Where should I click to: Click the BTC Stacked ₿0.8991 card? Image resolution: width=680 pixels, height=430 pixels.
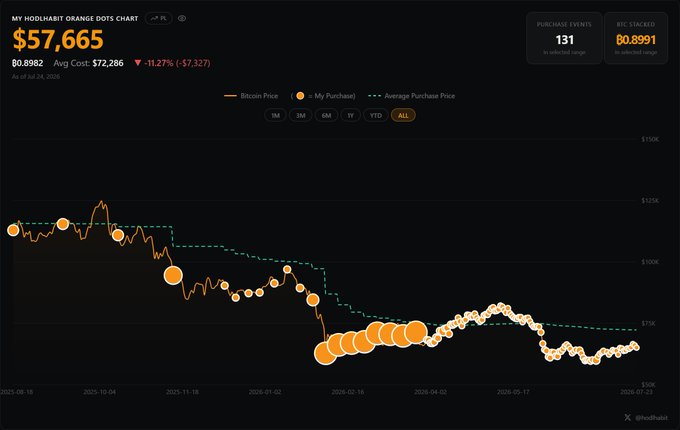click(636, 38)
